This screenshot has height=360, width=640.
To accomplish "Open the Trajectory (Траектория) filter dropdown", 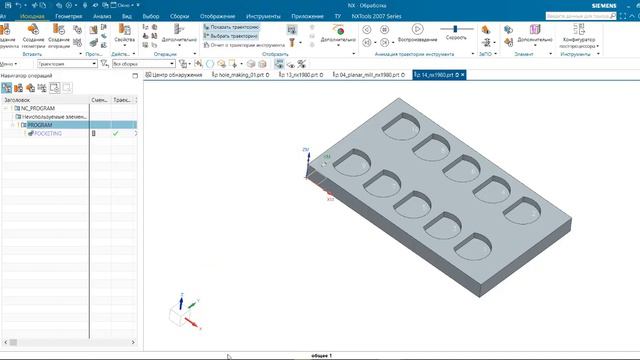I will tap(67, 64).
